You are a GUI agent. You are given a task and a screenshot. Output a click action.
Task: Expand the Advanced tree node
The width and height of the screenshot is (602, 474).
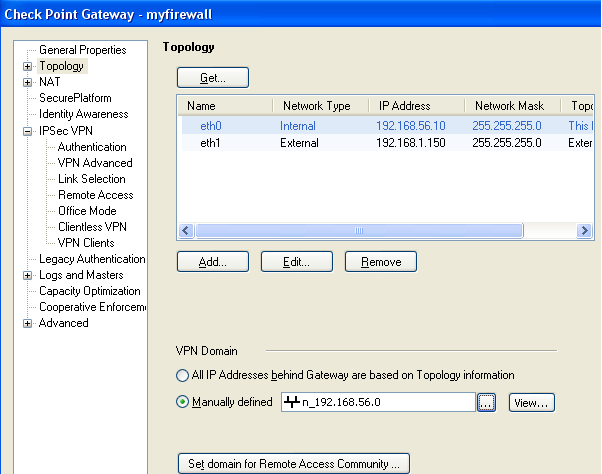[27, 323]
